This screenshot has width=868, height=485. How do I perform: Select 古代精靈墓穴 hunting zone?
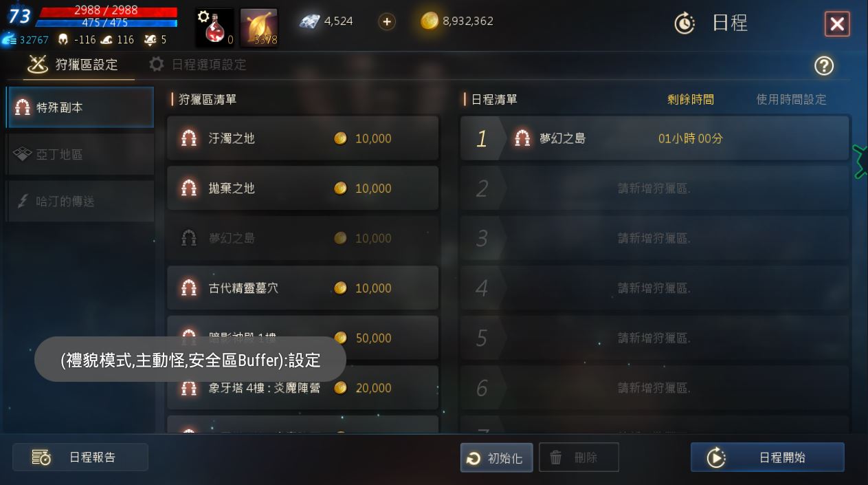coord(302,288)
